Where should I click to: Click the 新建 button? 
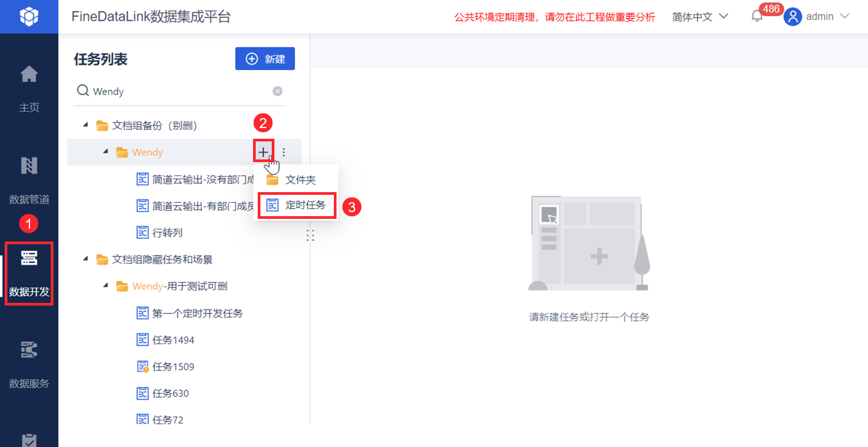click(265, 59)
